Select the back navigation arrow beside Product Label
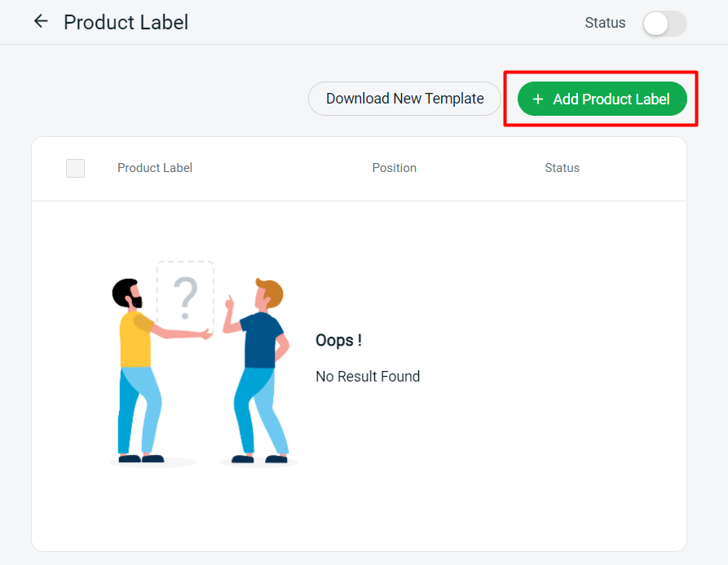 pos(40,21)
